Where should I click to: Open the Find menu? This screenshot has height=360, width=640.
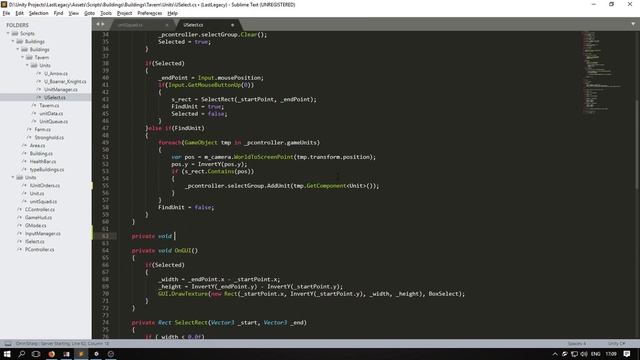point(58,13)
